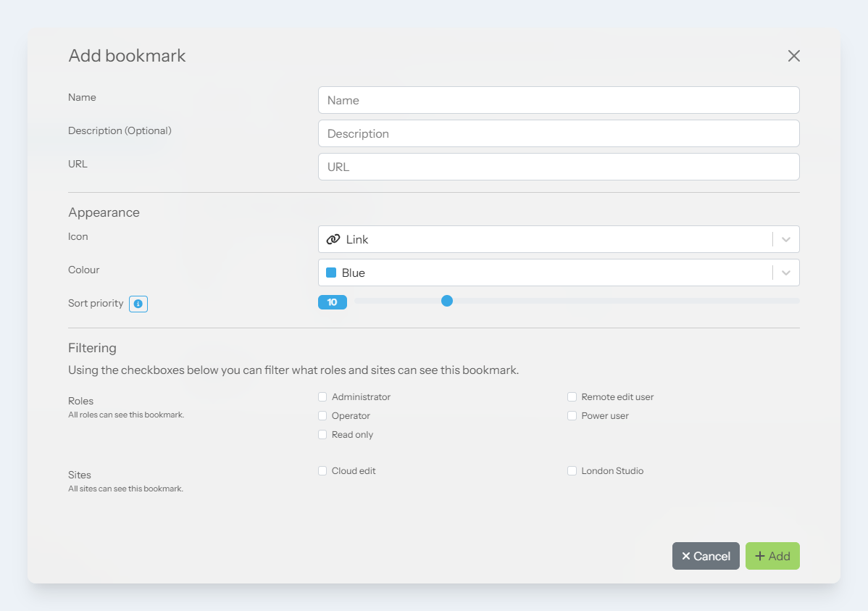Toggle the Power user checkbox
Viewport: 868px width, 611px height.
click(572, 416)
